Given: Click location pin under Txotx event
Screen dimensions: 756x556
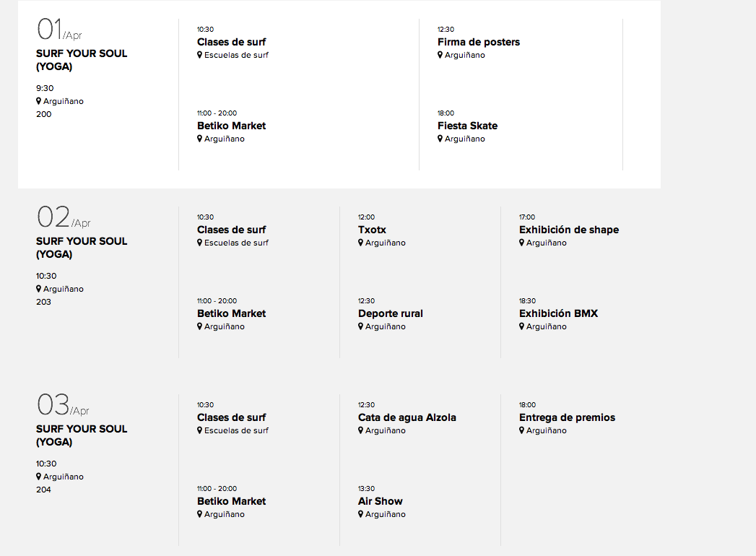Looking at the screenshot, I should point(360,243).
